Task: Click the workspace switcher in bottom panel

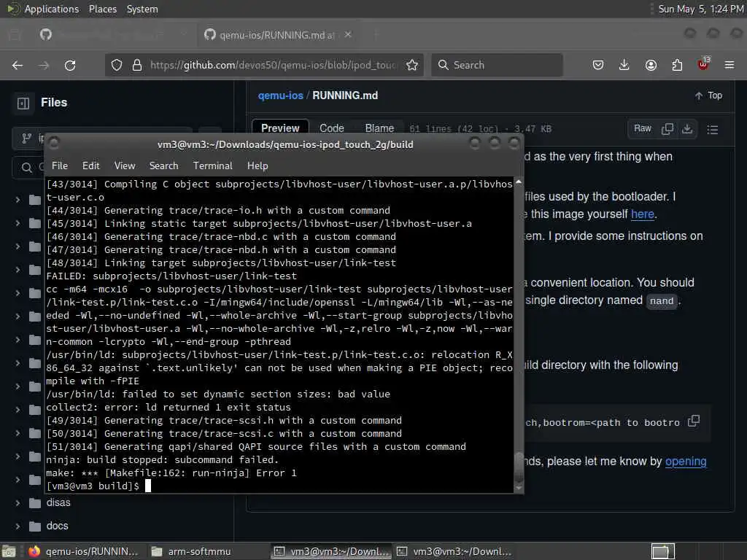Action: point(663,551)
